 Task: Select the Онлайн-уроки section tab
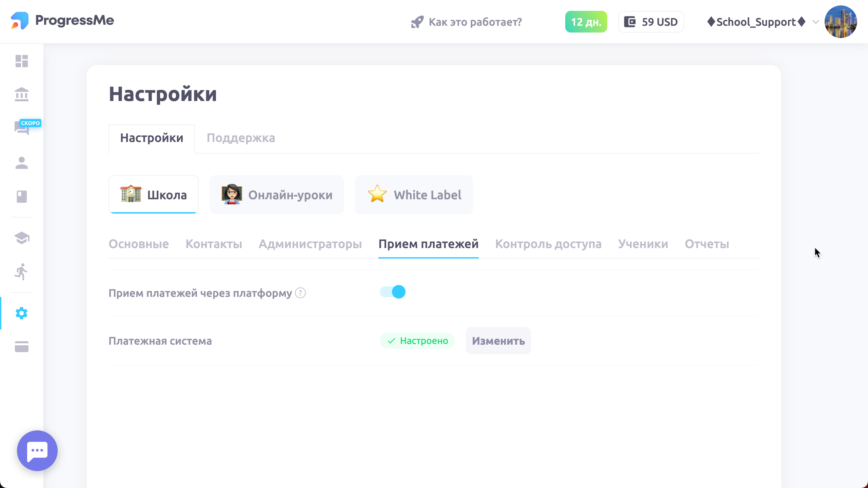[277, 195]
